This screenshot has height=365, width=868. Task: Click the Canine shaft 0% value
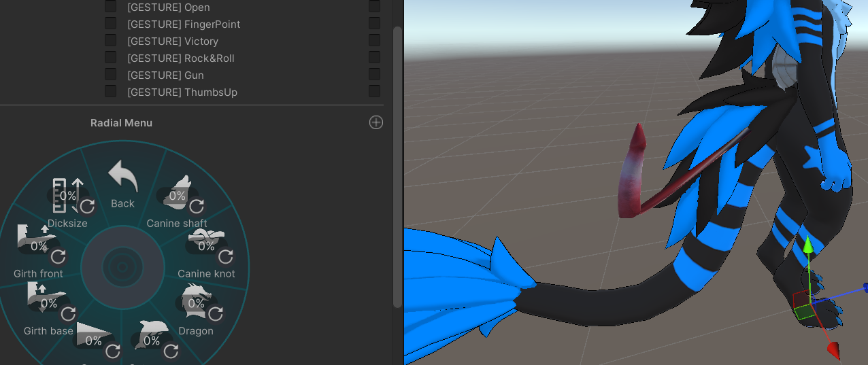(x=178, y=196)
